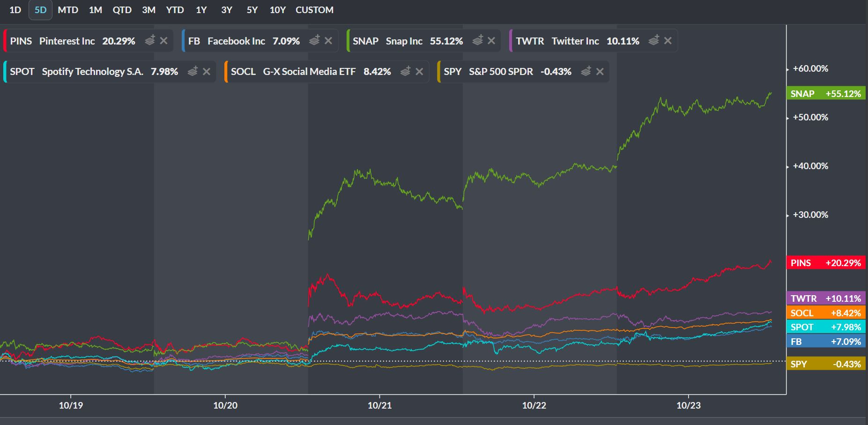Click the +30.00% y-axis label
Image resolution: width=868 pixels, height=425 pixels.
point(810,215)
